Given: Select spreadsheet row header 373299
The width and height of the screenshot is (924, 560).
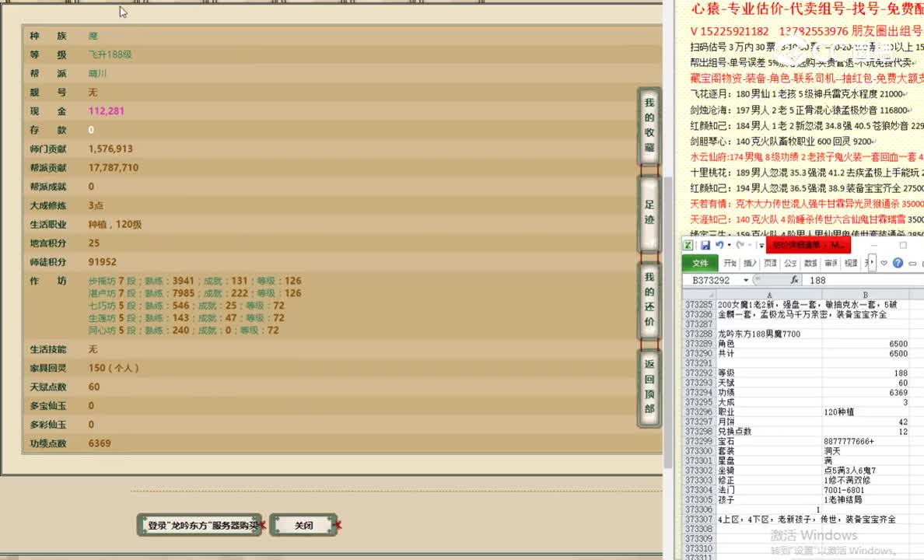Looking at the screenshot, I should coord(698,441).
